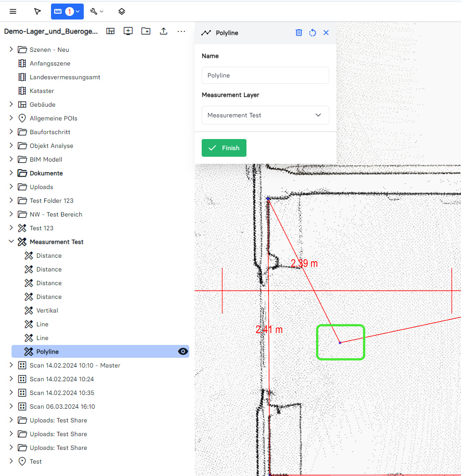Open the layers stack icon

click(122, 12)
